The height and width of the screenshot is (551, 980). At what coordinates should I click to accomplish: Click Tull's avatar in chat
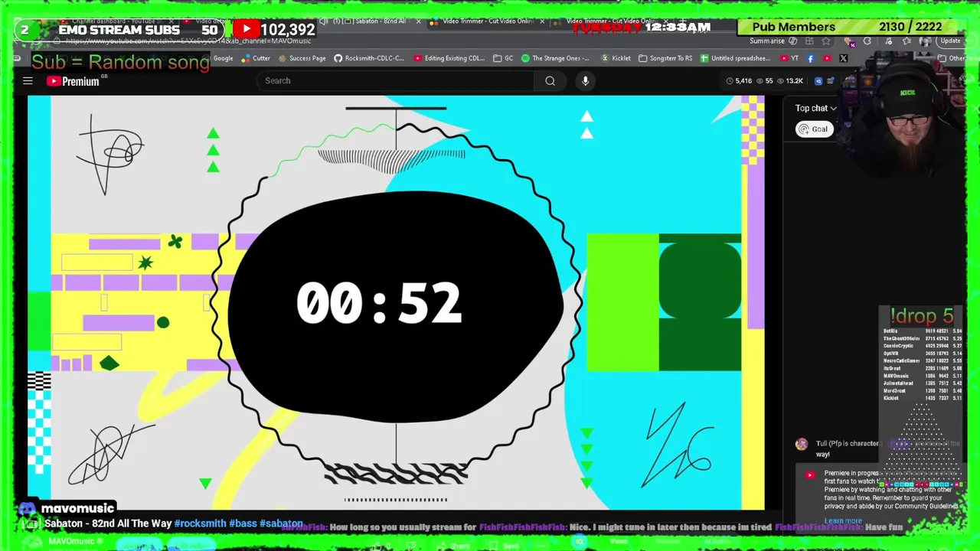tap(801, 444)
